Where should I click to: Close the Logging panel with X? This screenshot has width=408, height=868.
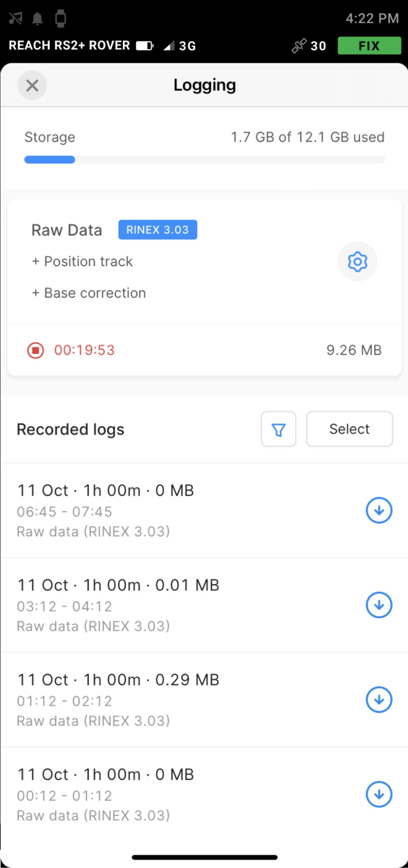pyautogui.click(x=32, y=86)
